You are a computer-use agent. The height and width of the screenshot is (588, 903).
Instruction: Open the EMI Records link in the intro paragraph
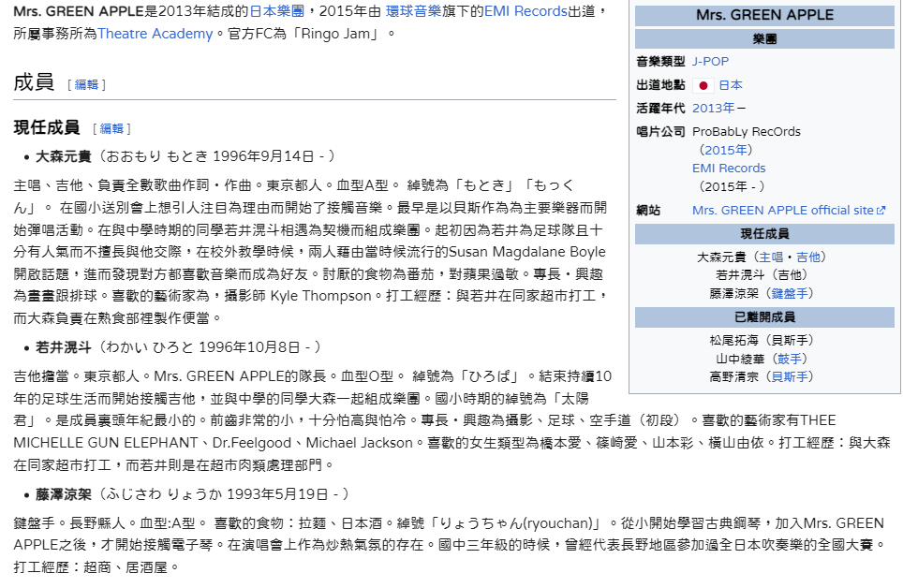[x=526, y=11]
